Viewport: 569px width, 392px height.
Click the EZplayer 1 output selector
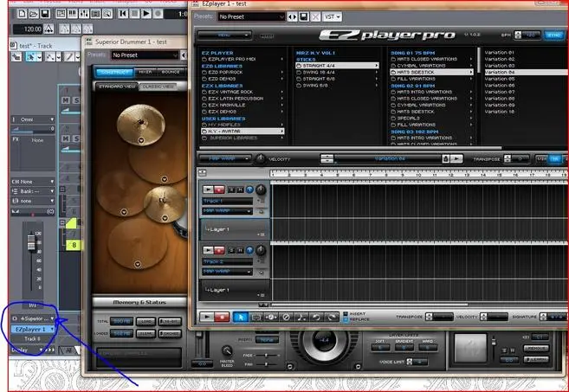31,329
